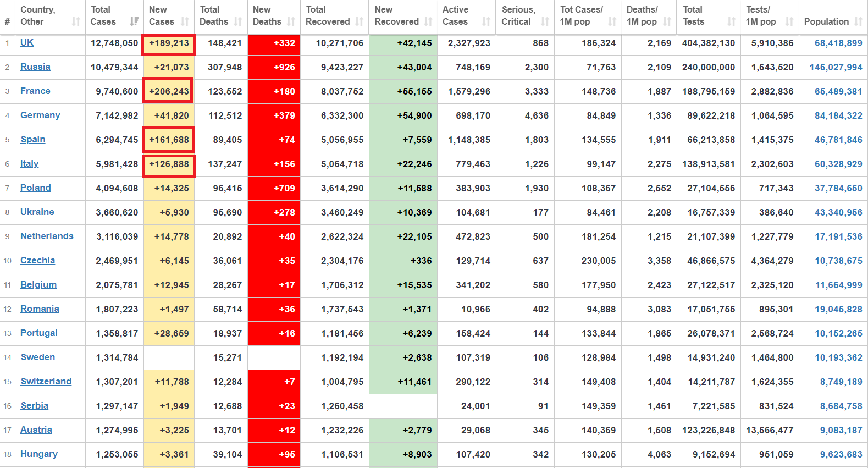Click Romania's population 19,045,828
The width and height of the screenshot is (868, 468).
tap(838, 309)
